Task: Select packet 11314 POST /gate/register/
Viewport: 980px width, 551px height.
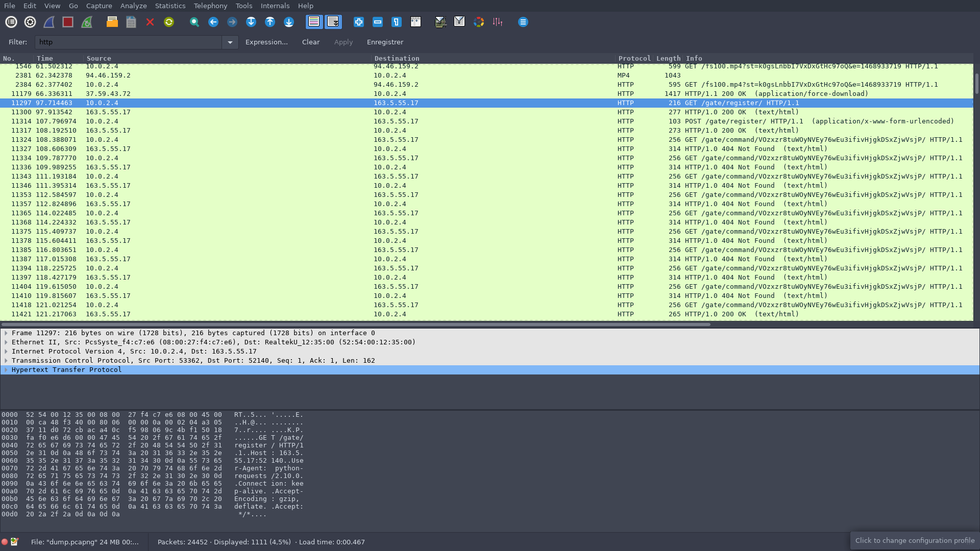Action: click(487, 121)
